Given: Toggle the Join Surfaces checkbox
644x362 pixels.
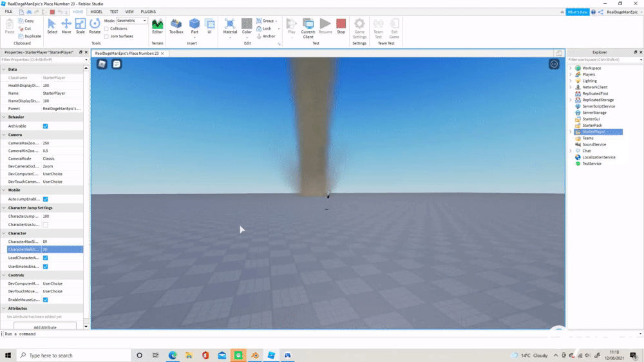Looking at the screenshot, I should (106, 36).
